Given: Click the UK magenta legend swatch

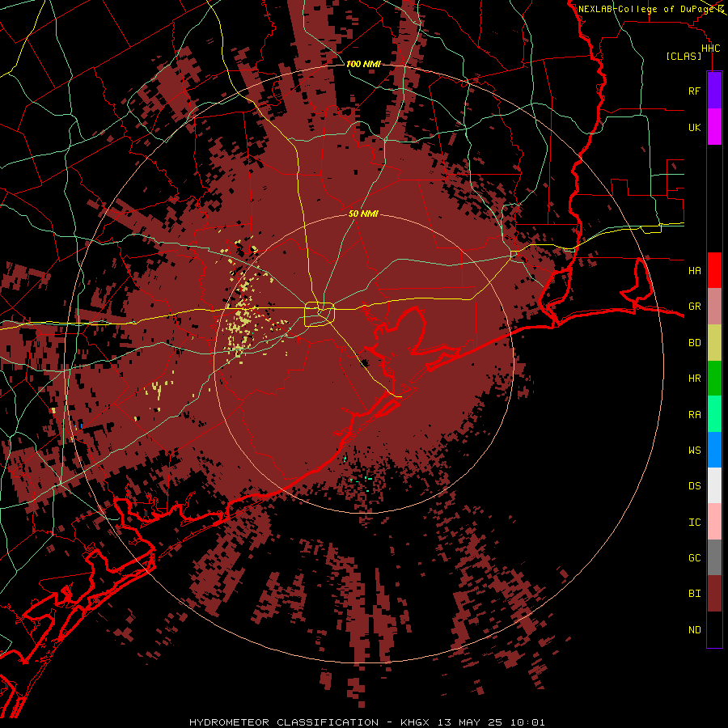Looking at the screenshot, I should (x=714, y=127).
